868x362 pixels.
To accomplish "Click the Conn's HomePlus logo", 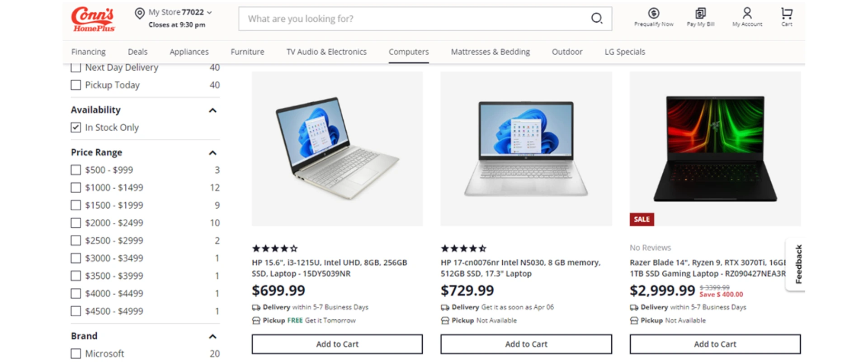I will pyautogui.click(x=92, y=19).
